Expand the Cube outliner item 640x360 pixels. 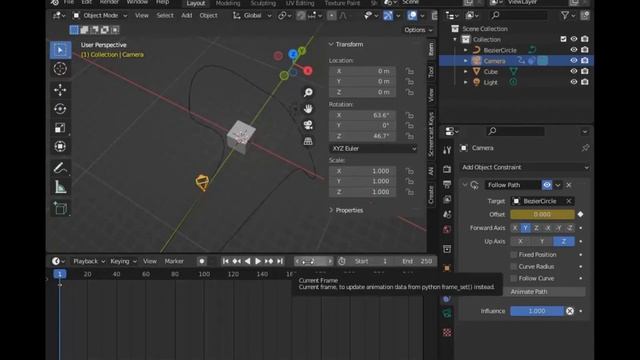[x=466, y=71]
